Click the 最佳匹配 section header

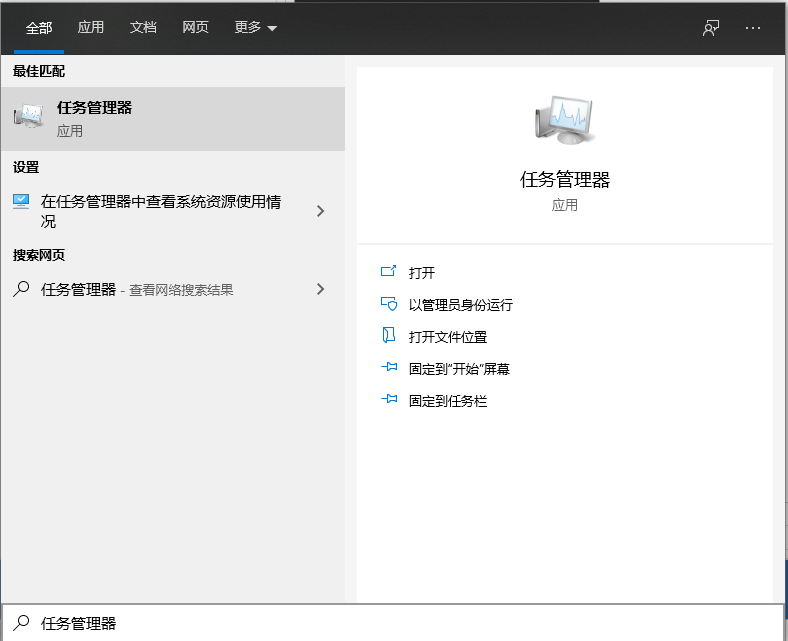tap(39, 71)
